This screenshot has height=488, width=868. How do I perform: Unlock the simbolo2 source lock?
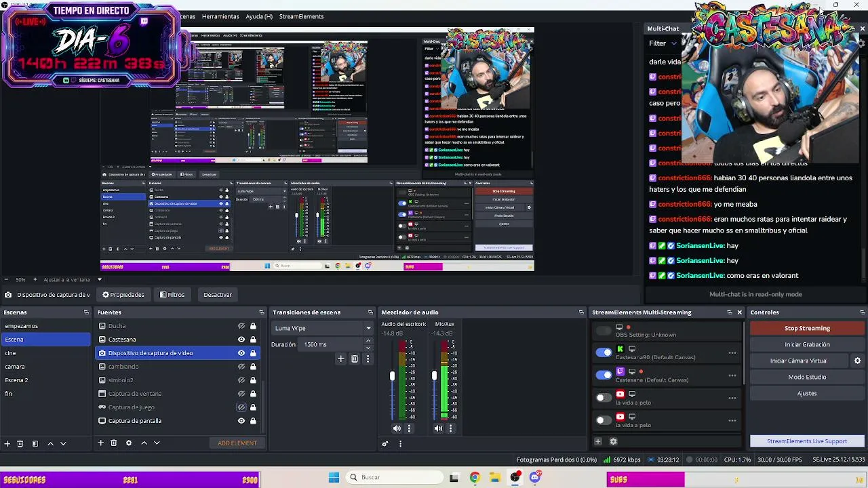253,380
